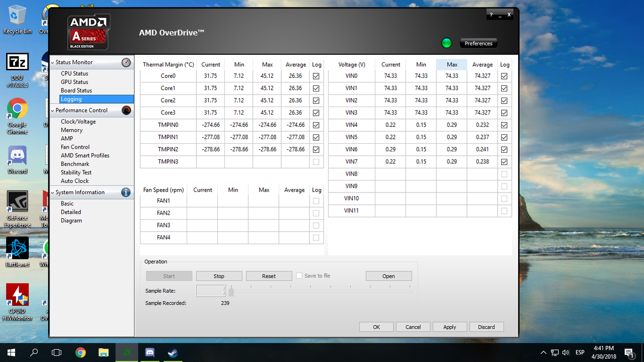Click the green status indicator light
This screenshot has width=644, height=362.
[x=446, y=43]
